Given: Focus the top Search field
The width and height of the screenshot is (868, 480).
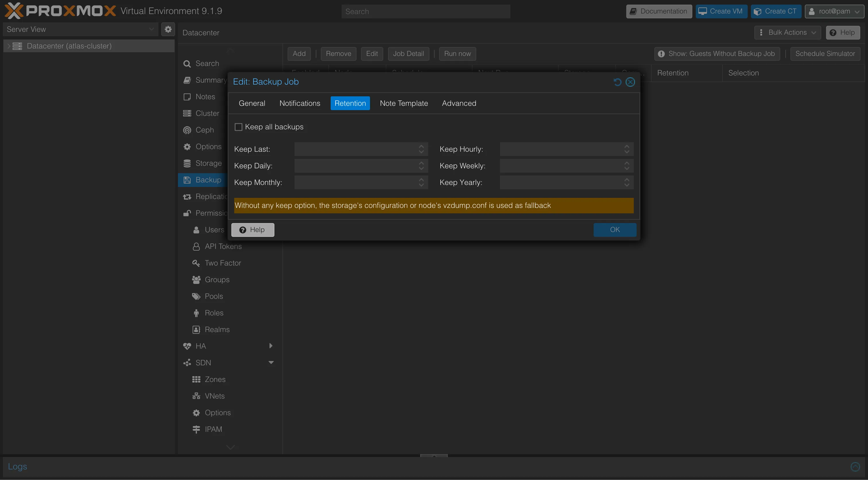Looking at the screenshot, I should point(426,11).
